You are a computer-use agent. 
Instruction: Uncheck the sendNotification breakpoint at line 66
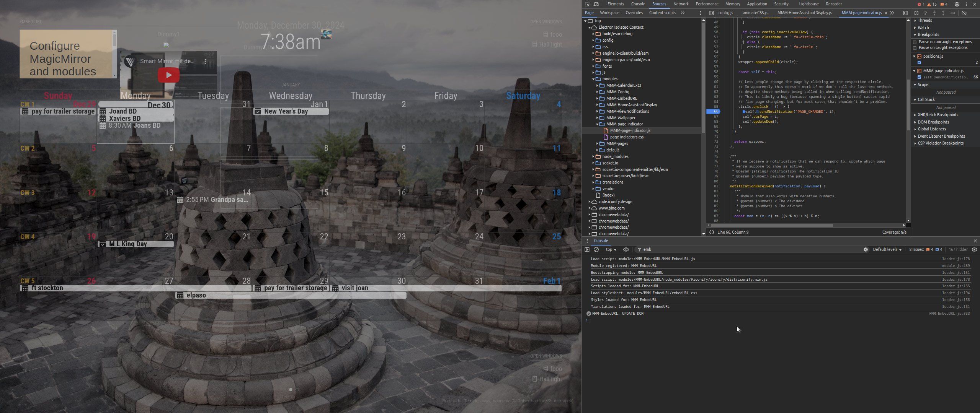pyautogui.click(x=919, y=77)
